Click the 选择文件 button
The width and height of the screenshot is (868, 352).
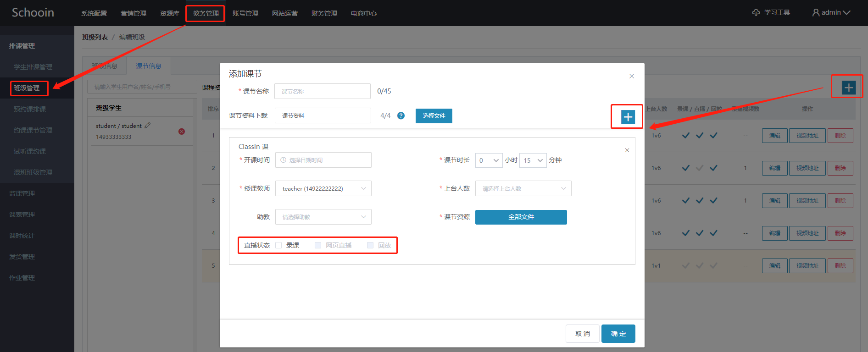(x=434, y=116)
